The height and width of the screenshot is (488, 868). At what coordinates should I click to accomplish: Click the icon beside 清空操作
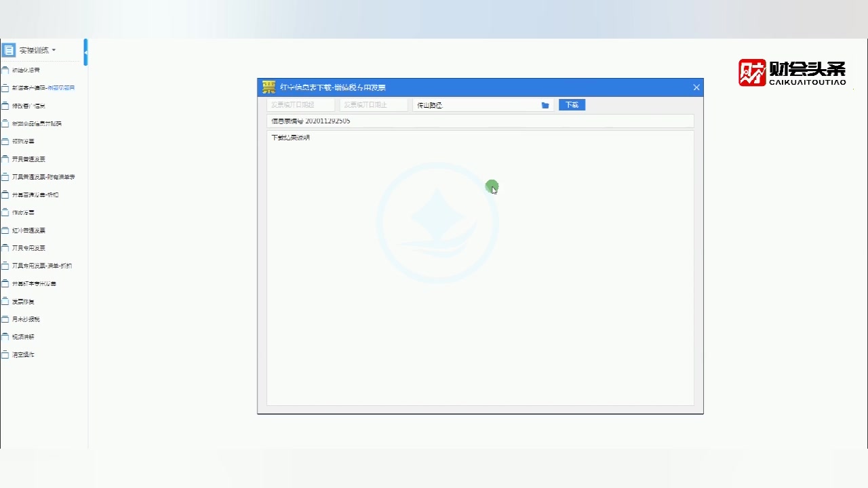click(x=5, y=354)
